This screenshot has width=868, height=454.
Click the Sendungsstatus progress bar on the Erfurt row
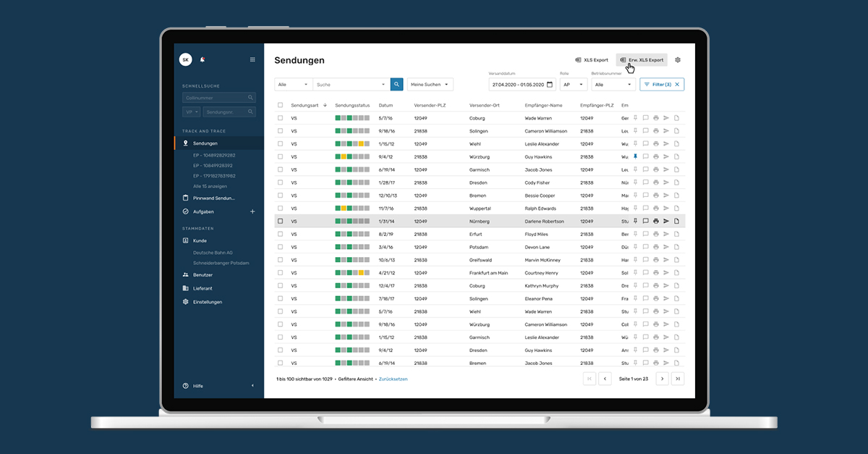point(351,234)
